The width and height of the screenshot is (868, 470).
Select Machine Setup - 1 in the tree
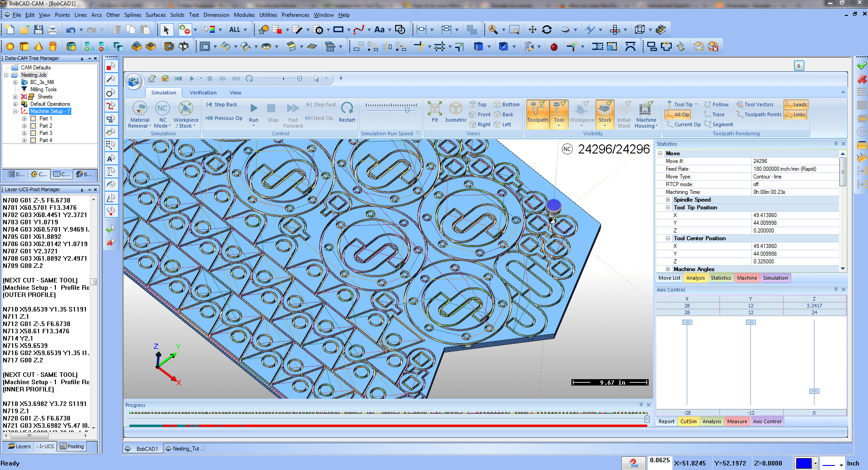[x=50, y=111]
